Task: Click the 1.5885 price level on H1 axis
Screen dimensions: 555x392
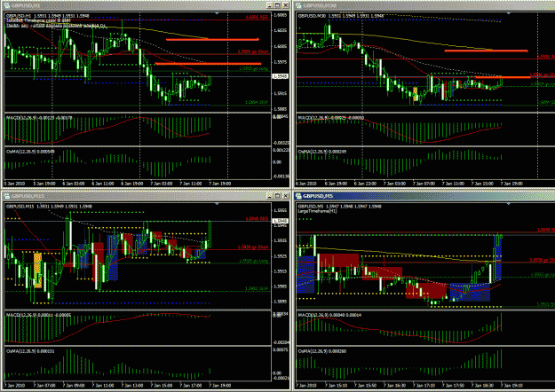Action: pyautogui.click(x=280, y=109)
